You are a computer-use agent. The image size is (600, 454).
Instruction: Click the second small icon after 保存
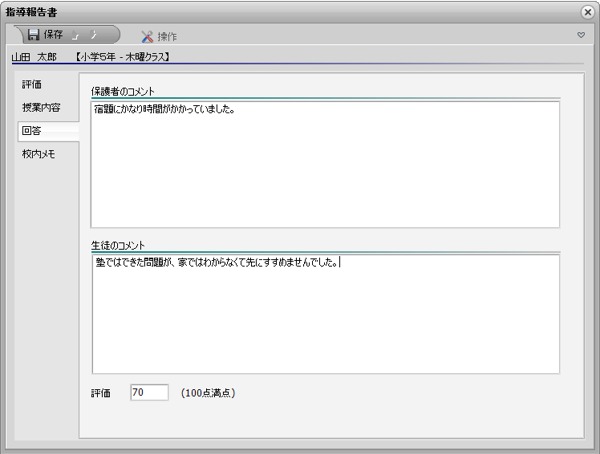[x=93, y=35]
